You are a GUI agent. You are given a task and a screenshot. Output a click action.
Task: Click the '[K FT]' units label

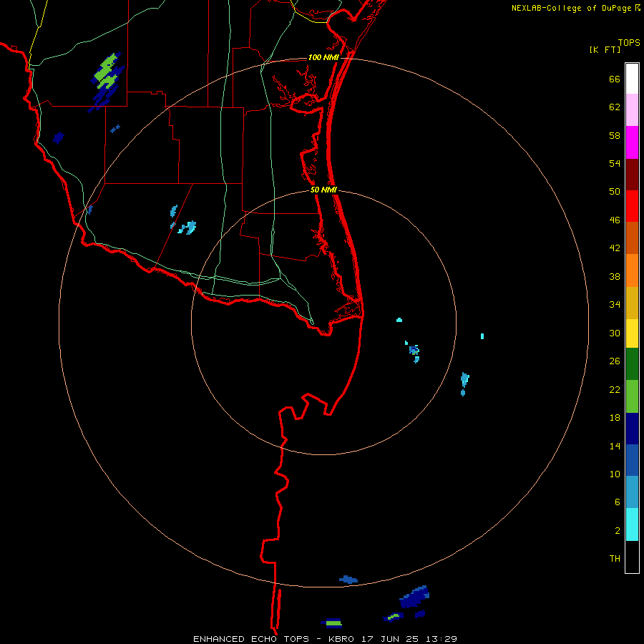605,50
